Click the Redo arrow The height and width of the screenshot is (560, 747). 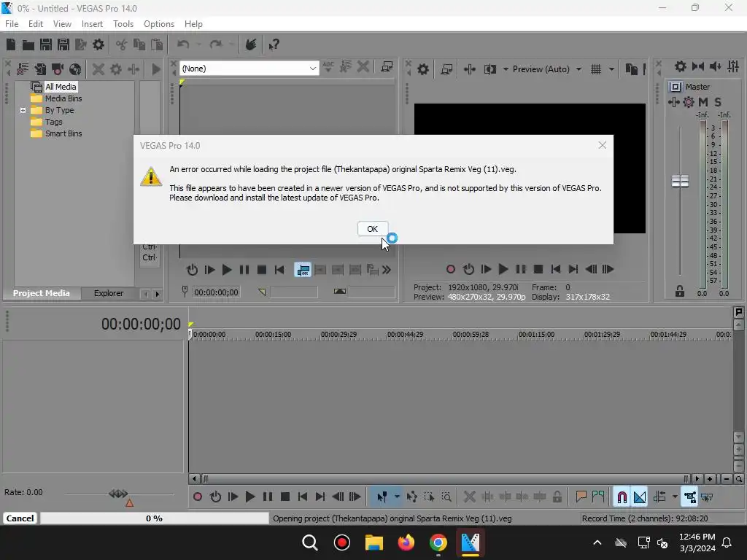click(x=216, y=44)
